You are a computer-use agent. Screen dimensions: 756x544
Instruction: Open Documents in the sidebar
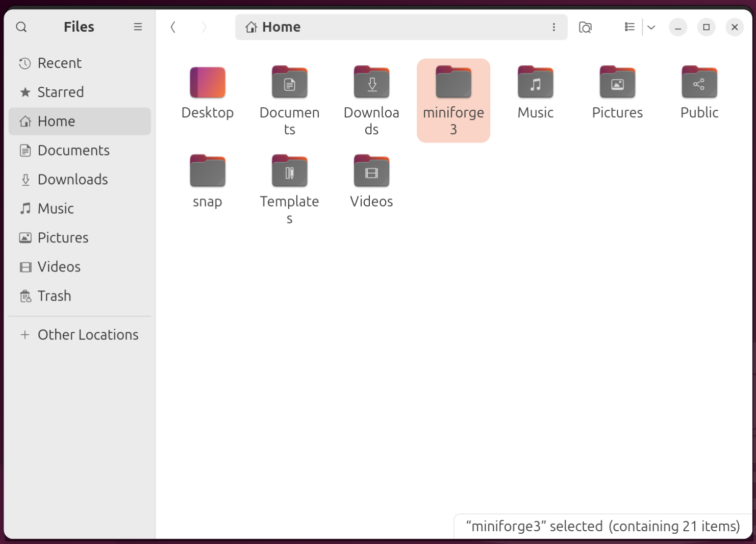pos(80,151)
